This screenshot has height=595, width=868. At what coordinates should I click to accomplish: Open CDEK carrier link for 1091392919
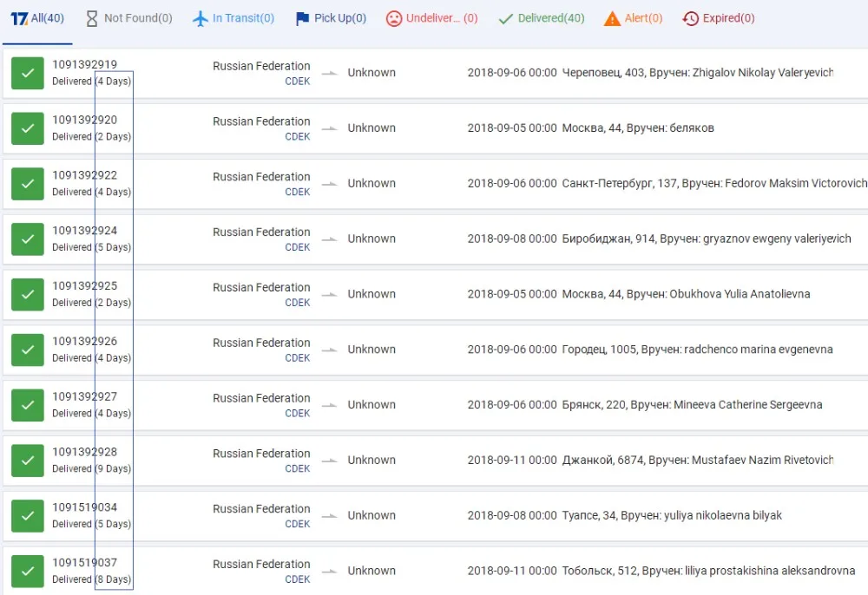[x=297, y=82]
